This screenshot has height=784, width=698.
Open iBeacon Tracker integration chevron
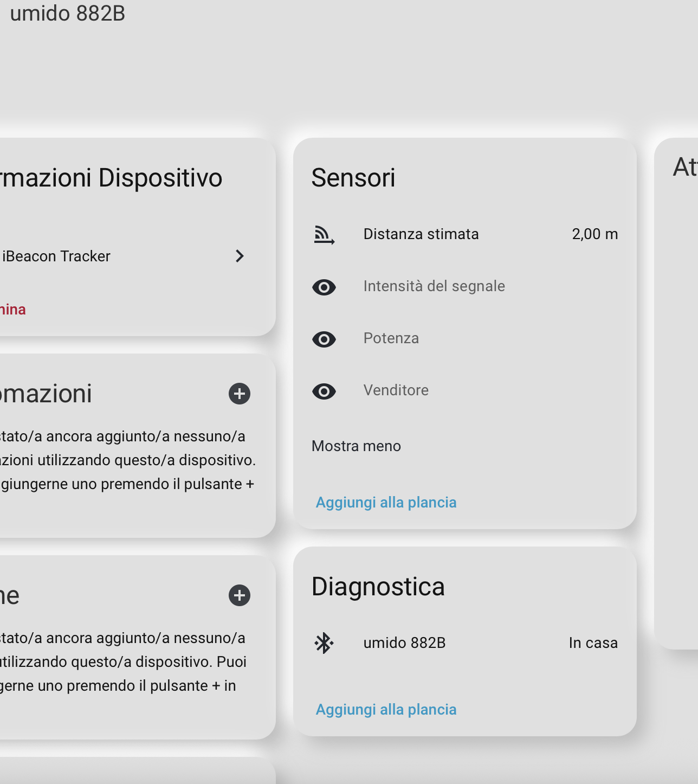(240, 256)
